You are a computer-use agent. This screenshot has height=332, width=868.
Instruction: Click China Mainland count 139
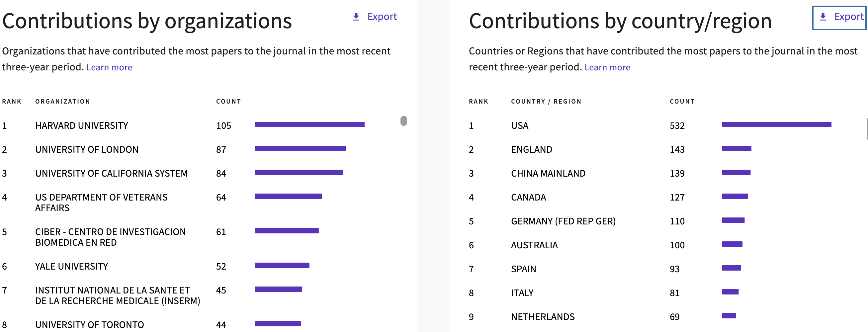(x=677, y=174)
